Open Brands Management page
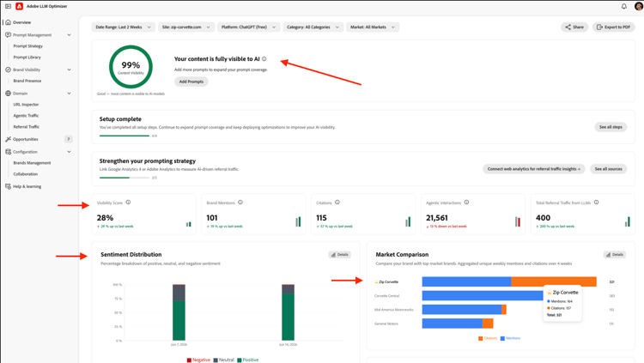Viewport: 644px width, 363px height. tap(32, 163)
